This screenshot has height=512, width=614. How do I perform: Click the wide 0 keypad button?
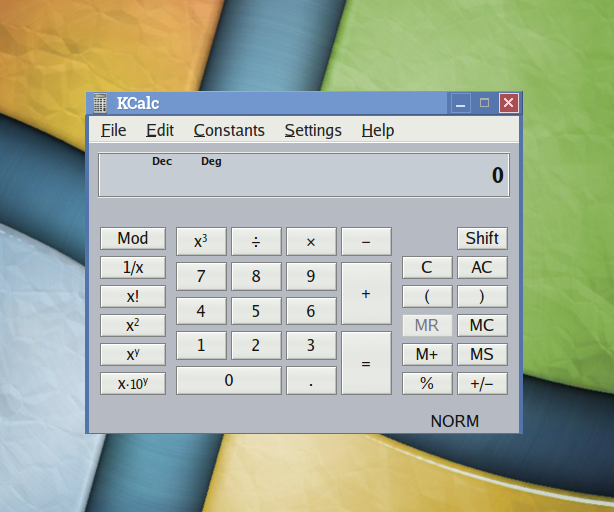tap(229, 380)
